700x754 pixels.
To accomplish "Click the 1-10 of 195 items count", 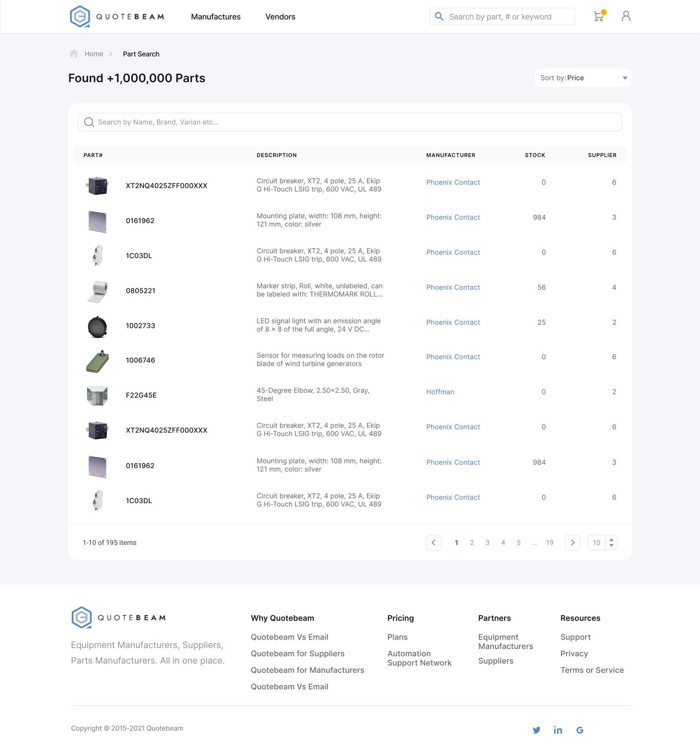I will click(x=110, y=542).
